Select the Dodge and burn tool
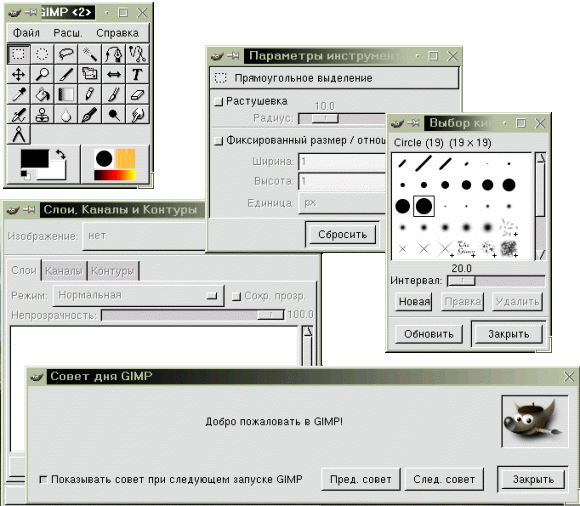The width and height of the screenshot is (580, 506). (113, 114)
